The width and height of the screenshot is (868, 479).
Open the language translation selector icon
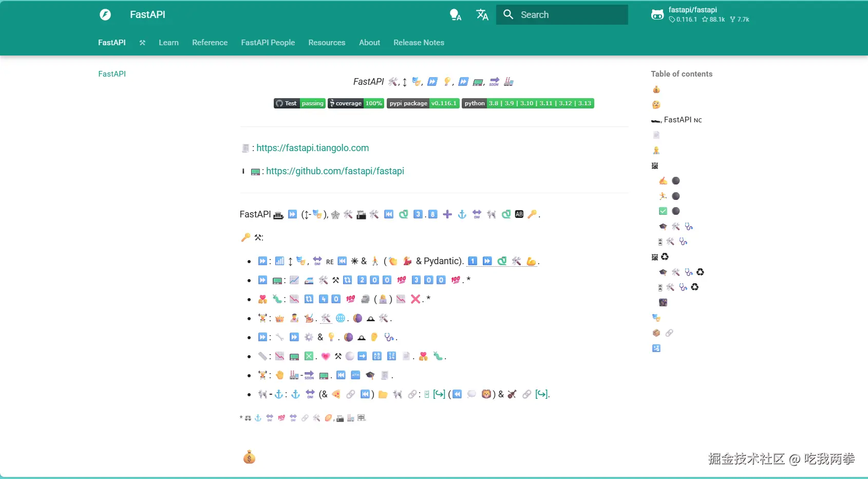point(482,14)
